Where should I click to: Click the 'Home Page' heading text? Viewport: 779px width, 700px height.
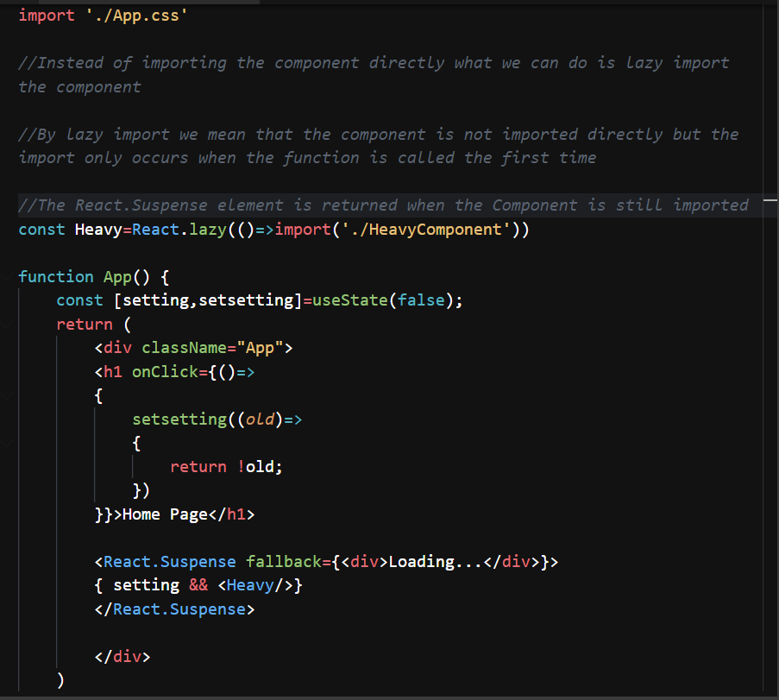pos(165,514)
